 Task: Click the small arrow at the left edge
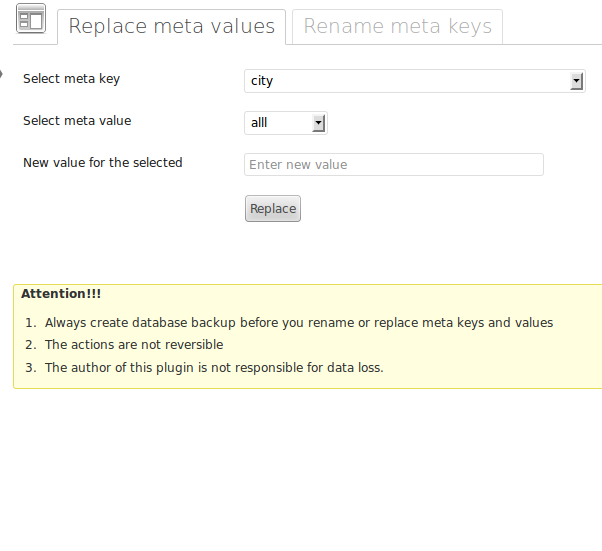pyautogui.click(x=2, y=75)
